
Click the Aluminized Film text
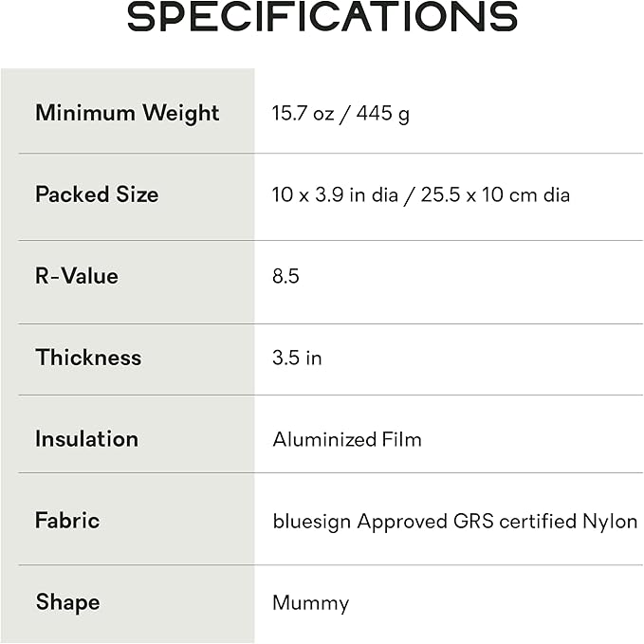347,440
